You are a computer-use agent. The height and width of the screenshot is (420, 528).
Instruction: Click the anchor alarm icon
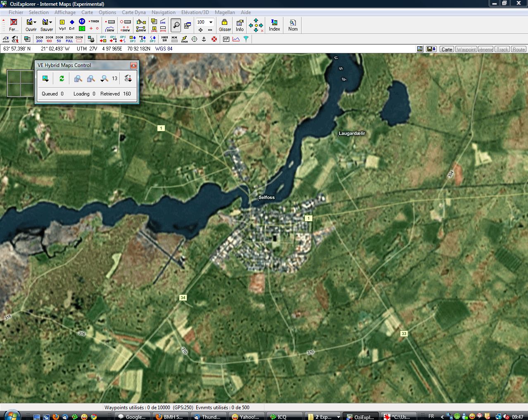pyautogui.click(x=204, y=39)
